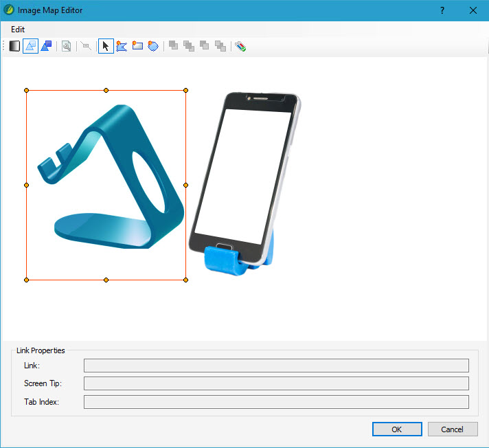Choose the new ellipse hotspot tool
This screenshot has width=489, height=448.
point(153,46)
